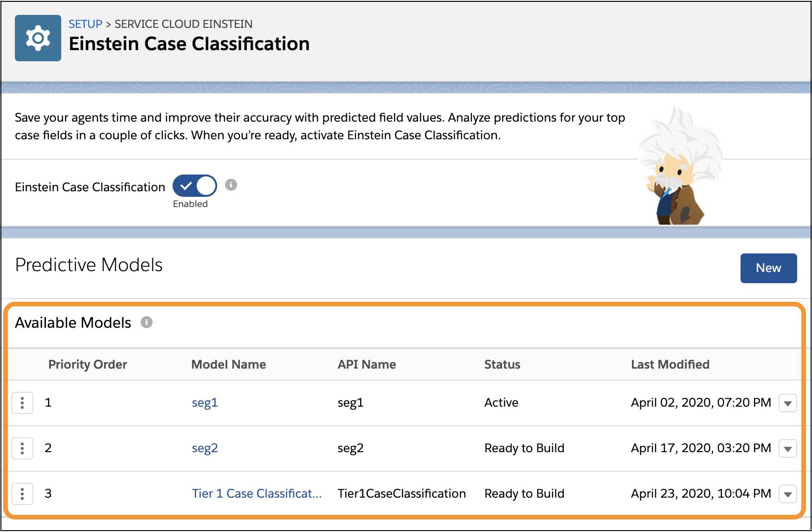Open the seg2 model link
The width and height of the screenshot is (812, 532).
point(205,448)
